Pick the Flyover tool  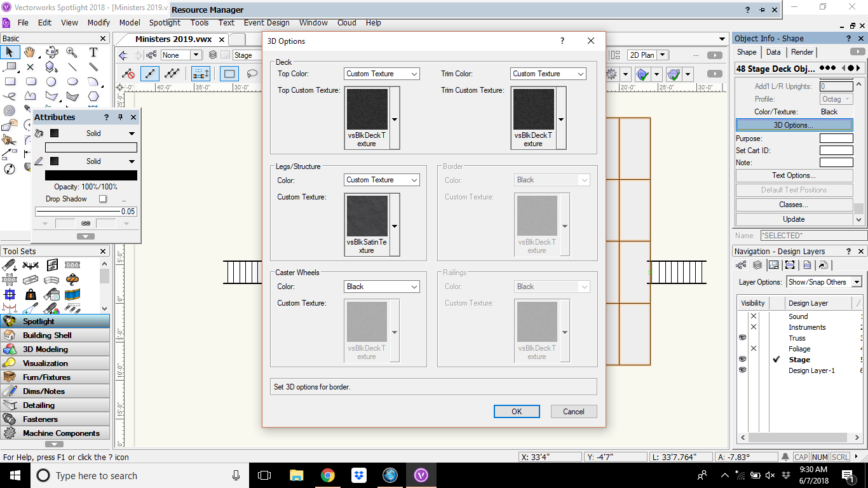(51, 52)
